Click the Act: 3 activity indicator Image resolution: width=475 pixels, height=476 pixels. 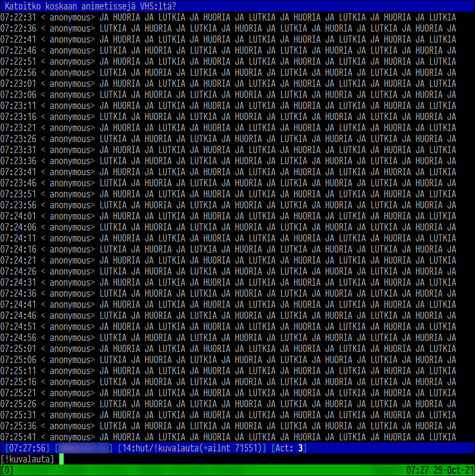point(289,448)
